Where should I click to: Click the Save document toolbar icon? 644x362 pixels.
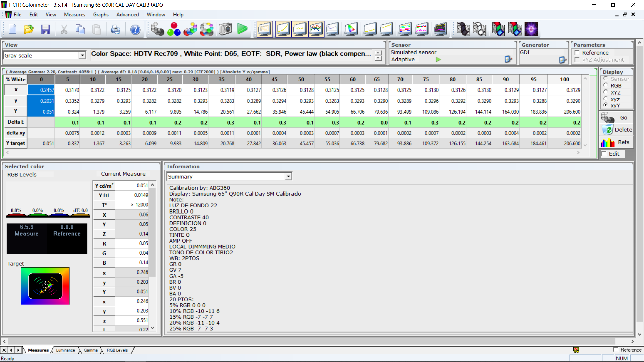(x=45, y=29)
